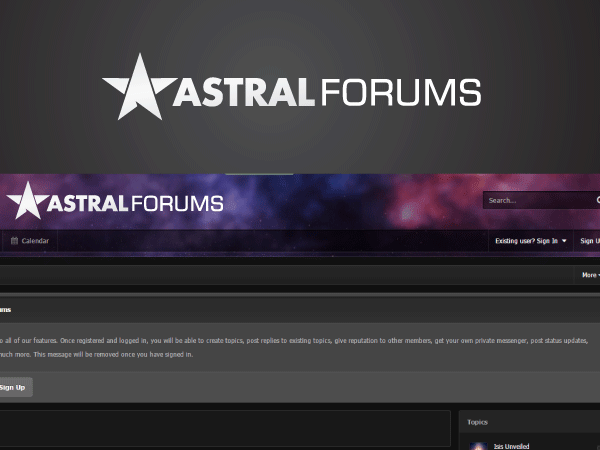This screenshot has width=600, height=450.
Task: Open the Calendar menu item
Action: pyautogui.click(x=30, y=241)
